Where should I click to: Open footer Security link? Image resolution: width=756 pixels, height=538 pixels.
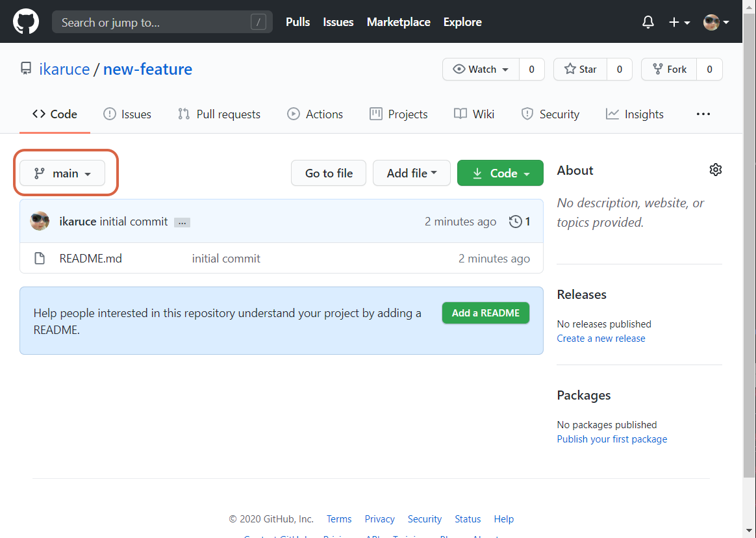[x=424, y=519]
